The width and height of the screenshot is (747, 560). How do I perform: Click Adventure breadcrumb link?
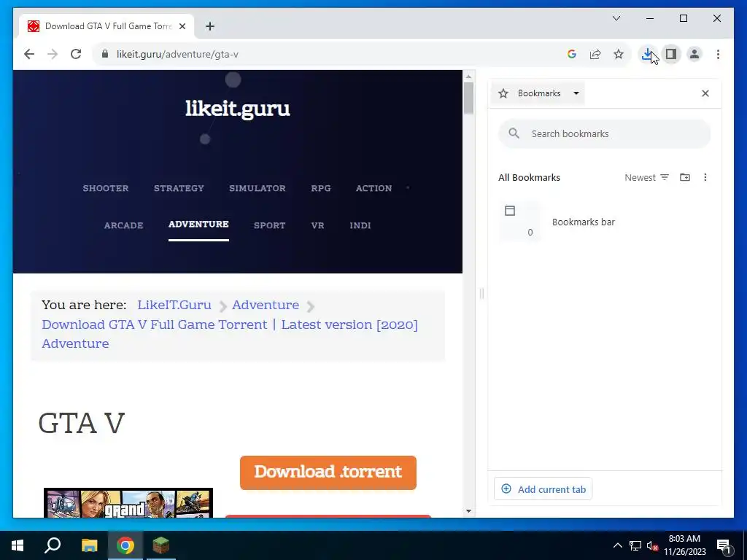266,305
